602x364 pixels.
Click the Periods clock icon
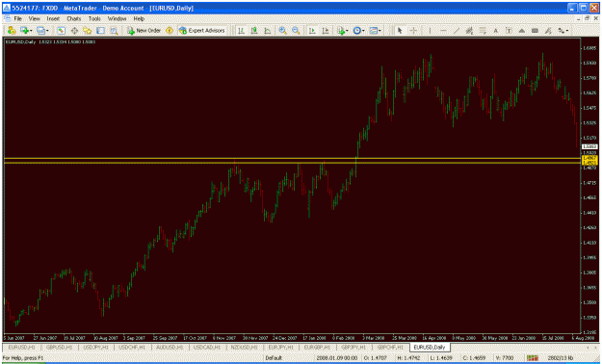click(x=356, y=31)
